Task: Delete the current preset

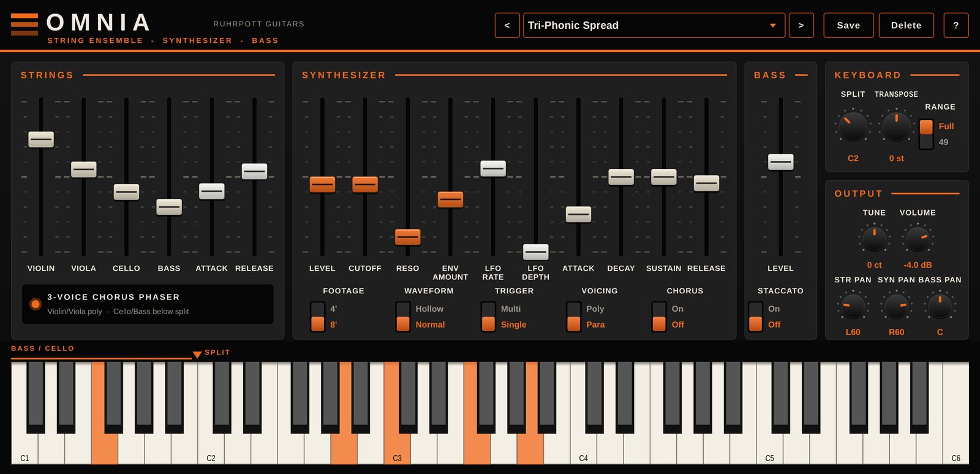Action: tap(906, 25)
